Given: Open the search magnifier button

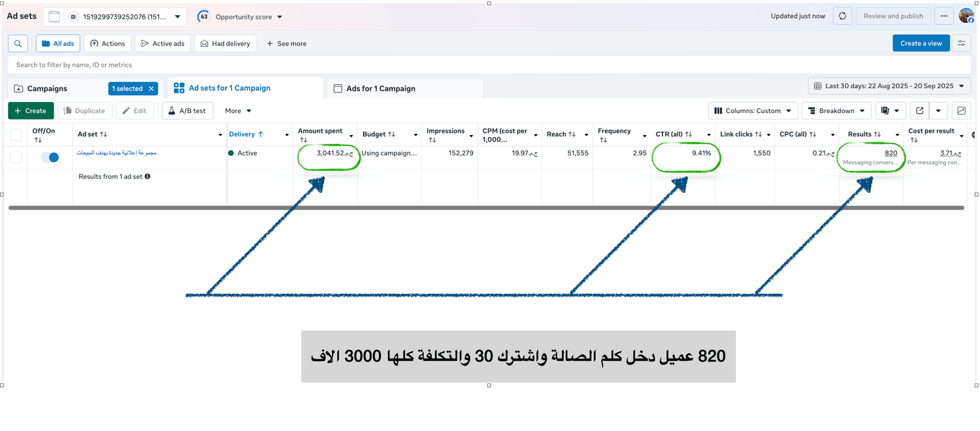Looking at the screenshot, I should coord(18,44).
